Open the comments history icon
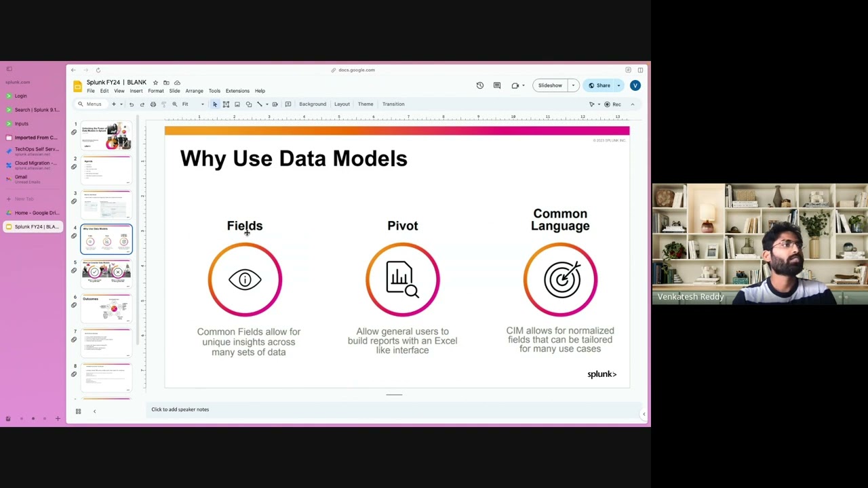The image size is (868, 488). [497, 85]
